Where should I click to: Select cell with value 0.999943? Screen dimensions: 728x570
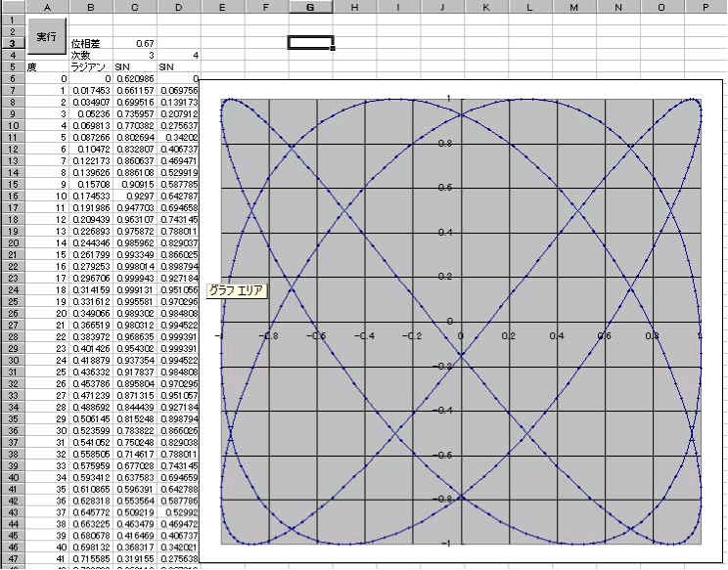pyautogui.click(x=135, y=279)
